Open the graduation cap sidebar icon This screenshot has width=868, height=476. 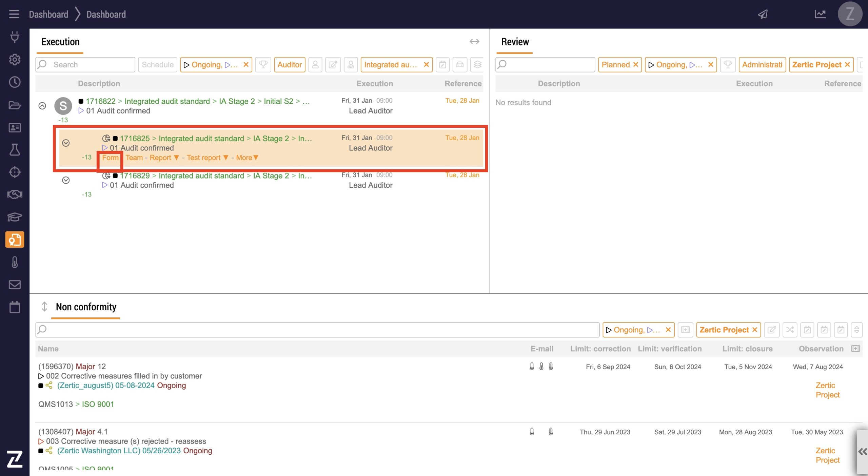(x=15, y=217)
